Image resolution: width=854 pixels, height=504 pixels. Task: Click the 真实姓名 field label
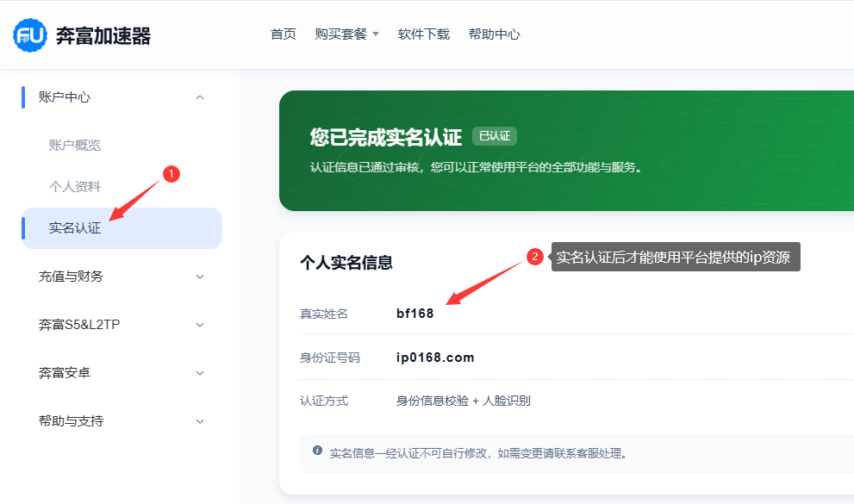coord(323,314)
